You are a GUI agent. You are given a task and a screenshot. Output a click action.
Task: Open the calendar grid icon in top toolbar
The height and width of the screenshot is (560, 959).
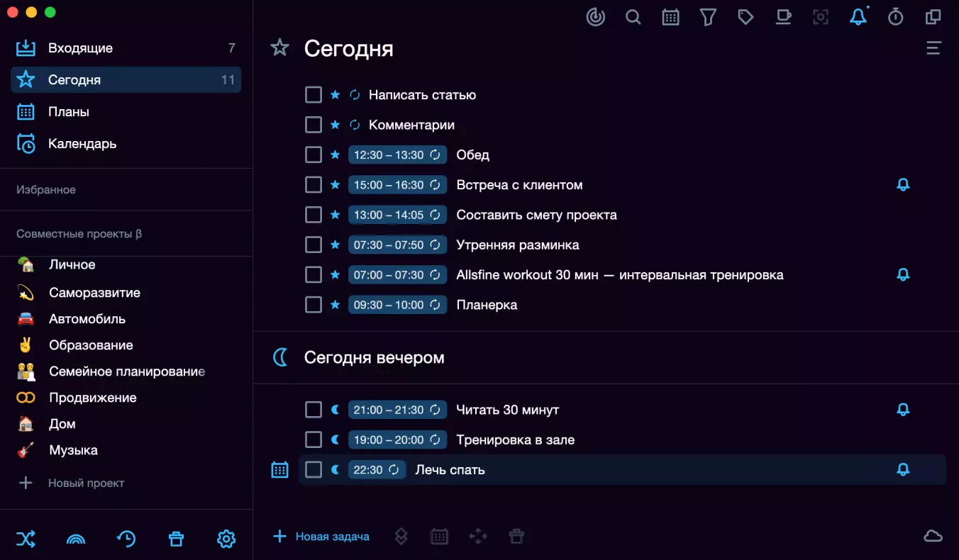pos(670,17)
